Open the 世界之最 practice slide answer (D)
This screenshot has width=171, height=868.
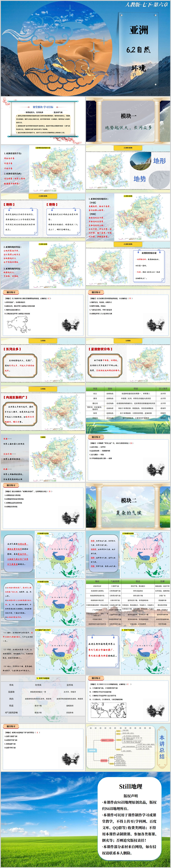pos(128,458)
